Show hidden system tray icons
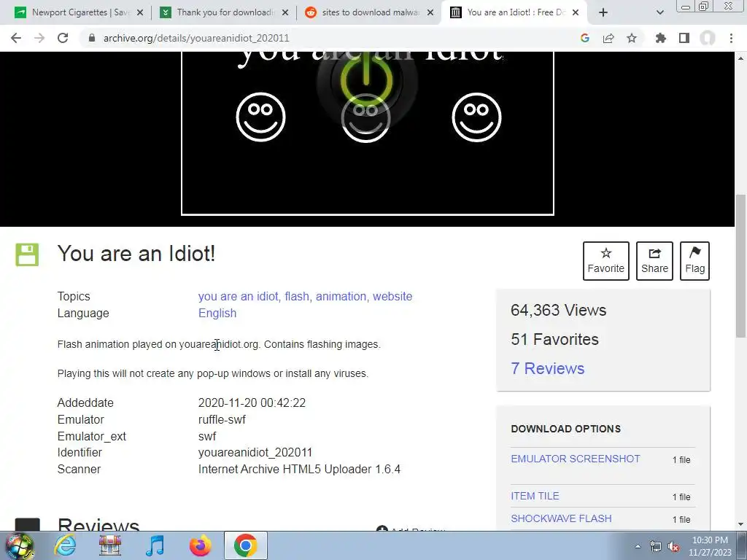This screenshot has width=747, height=560. coord(638,546)
